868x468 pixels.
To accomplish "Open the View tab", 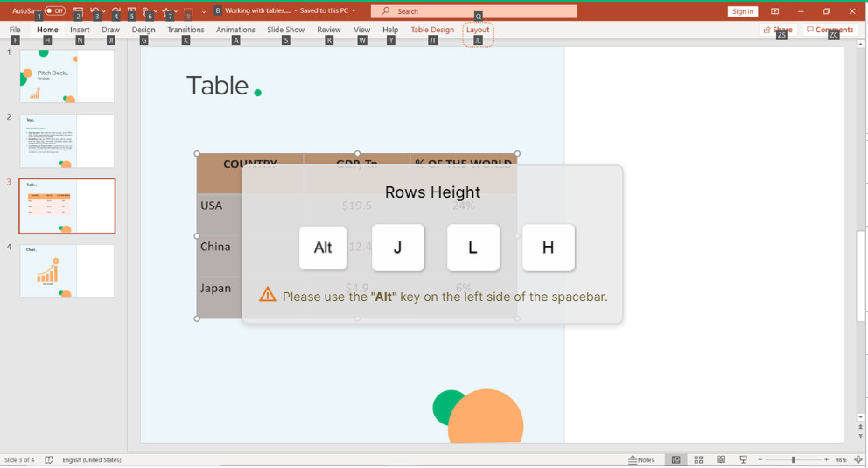I will coord(362,30).
